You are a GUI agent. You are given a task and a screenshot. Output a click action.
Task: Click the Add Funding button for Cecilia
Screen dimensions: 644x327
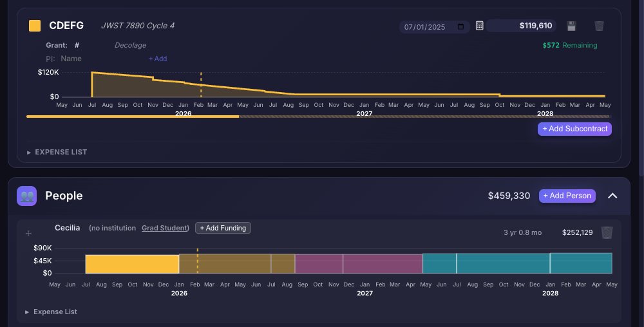pyautogui.click(x=223, y=228)
